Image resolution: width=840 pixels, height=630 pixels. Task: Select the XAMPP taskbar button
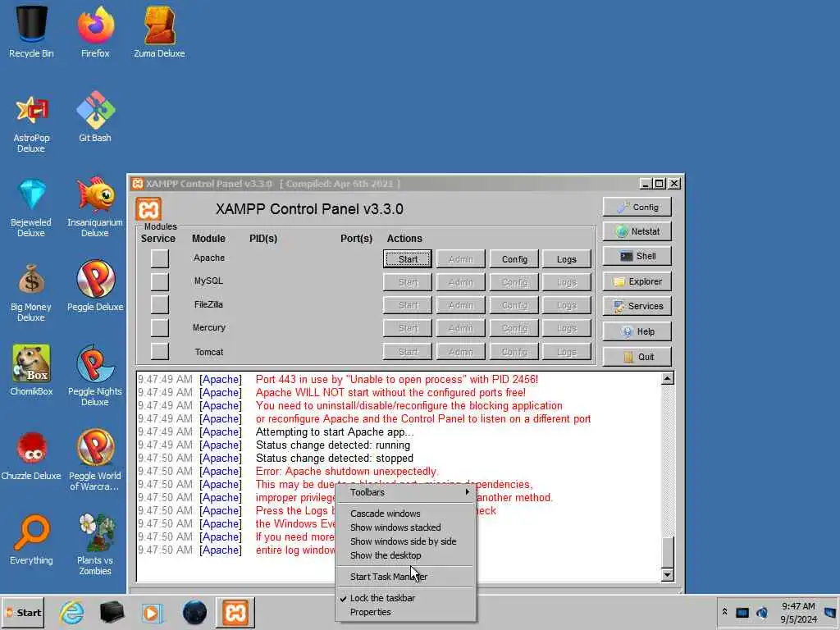[235, 612]
